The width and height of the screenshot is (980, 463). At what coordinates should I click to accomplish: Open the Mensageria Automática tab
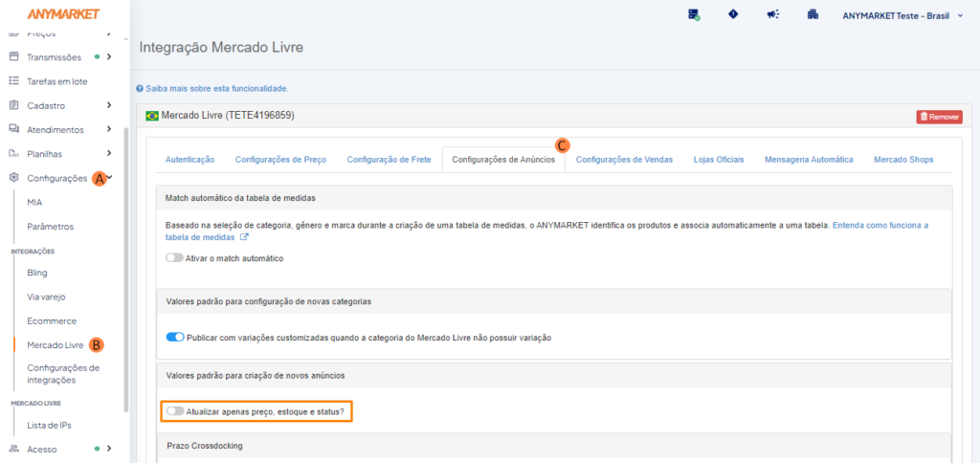[x=809, y=160]
